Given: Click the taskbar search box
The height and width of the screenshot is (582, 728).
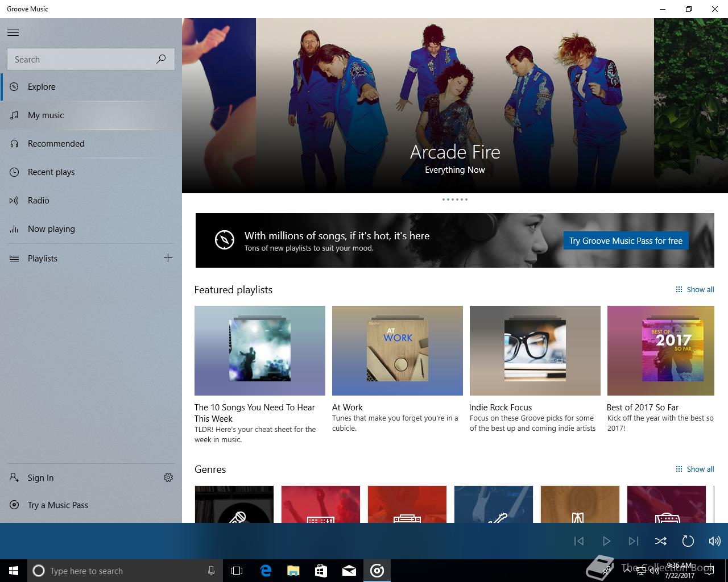Looking at the screenshot, I should (x=125, y=571).
